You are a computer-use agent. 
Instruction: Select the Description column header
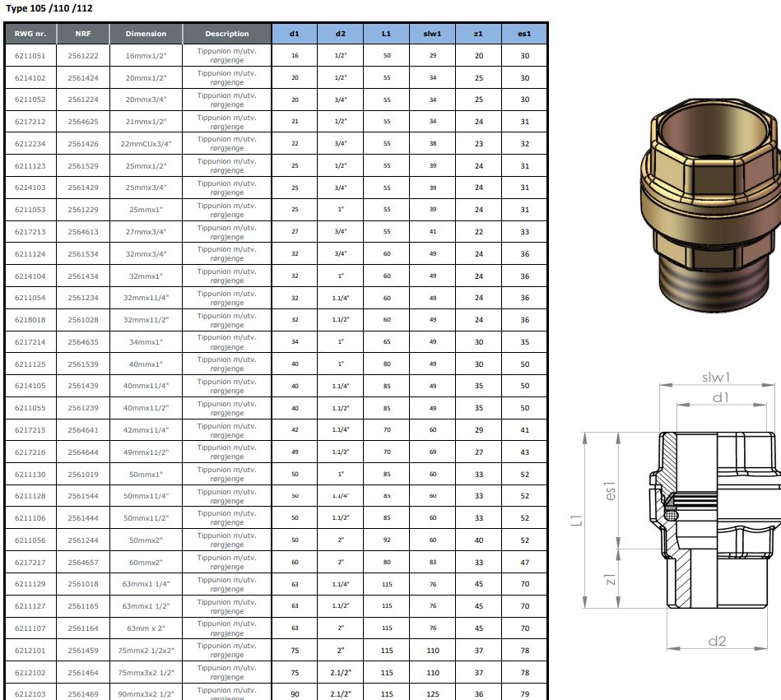226,34
